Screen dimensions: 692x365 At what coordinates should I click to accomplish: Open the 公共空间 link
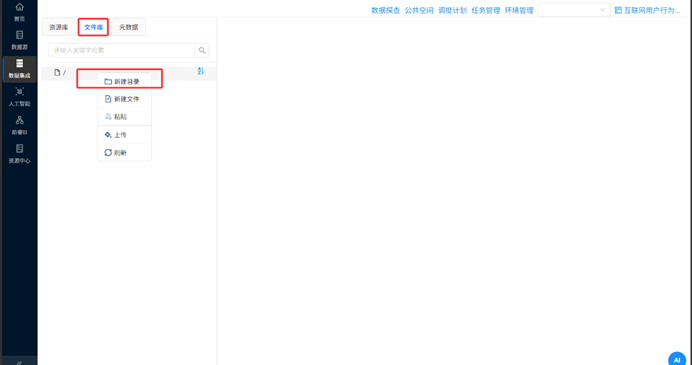point(419,10)
